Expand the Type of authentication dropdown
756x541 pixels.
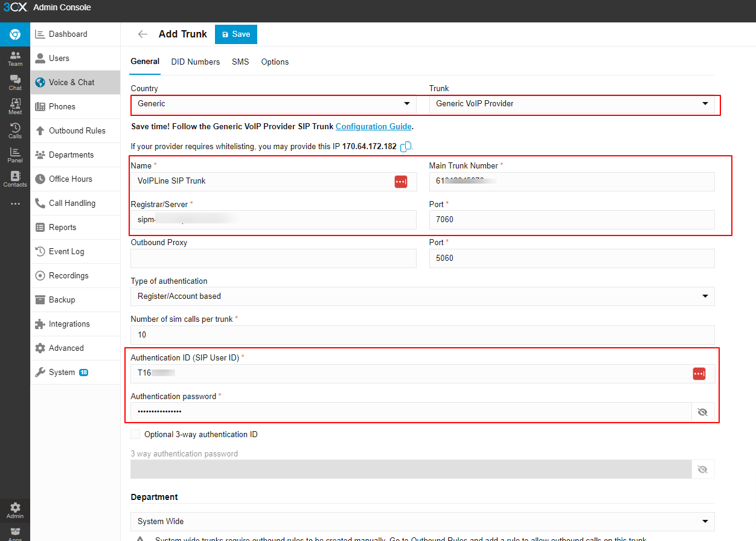(x=423, y=296)
